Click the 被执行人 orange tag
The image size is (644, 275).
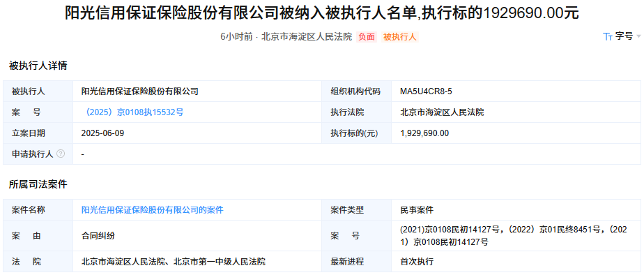coord(400,36)
